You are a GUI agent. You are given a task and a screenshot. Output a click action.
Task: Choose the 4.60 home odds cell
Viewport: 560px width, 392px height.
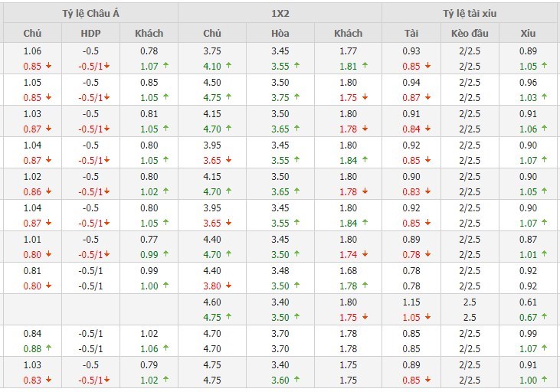[x=212, y=302]
